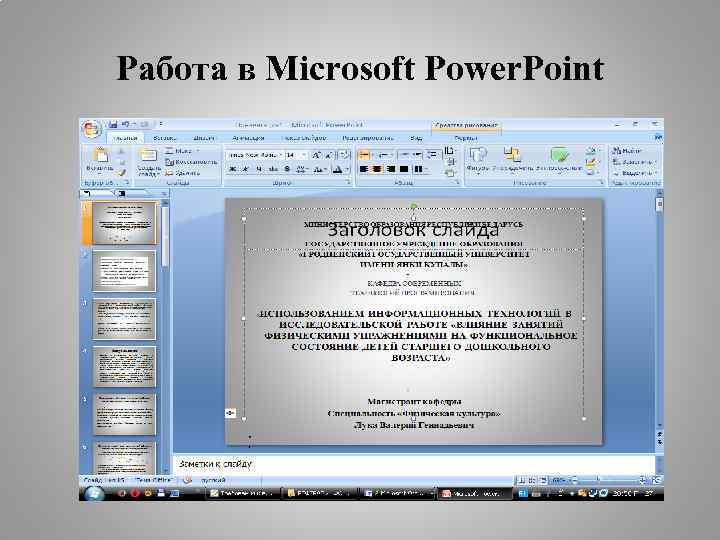
Task: Switch to Slide Sorter view icon
Action: point(532,480)
